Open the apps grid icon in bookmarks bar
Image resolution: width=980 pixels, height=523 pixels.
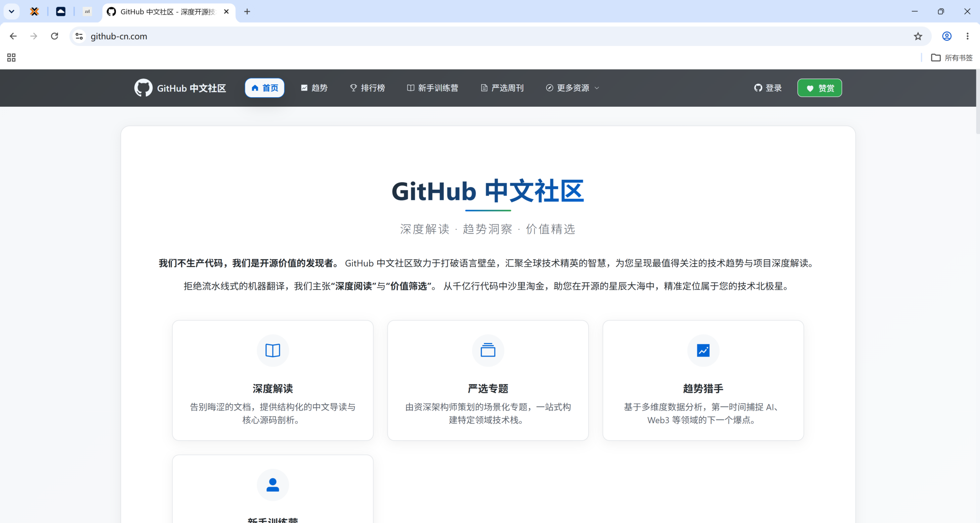pos(11,58)
